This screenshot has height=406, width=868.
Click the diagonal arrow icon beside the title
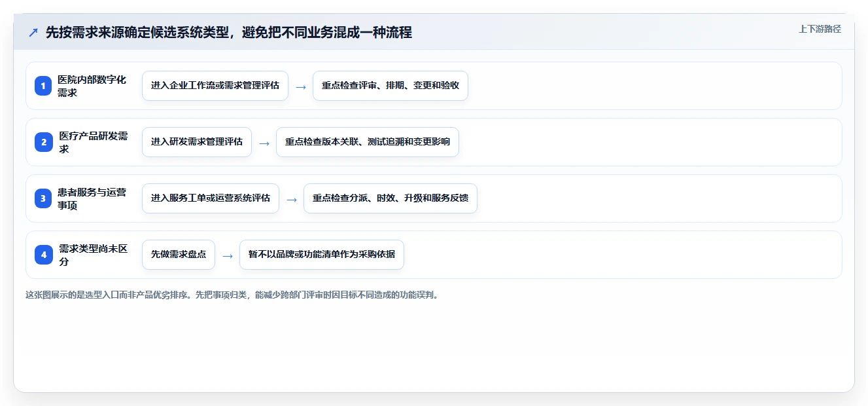point(33,33)
